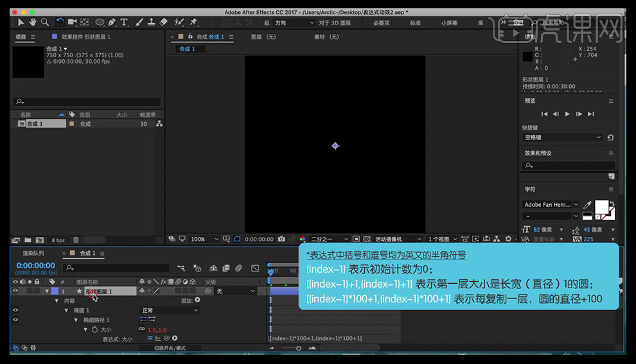Select the Hand tool
This screenshot has width=636, height=364.
[x=33, y=22]
